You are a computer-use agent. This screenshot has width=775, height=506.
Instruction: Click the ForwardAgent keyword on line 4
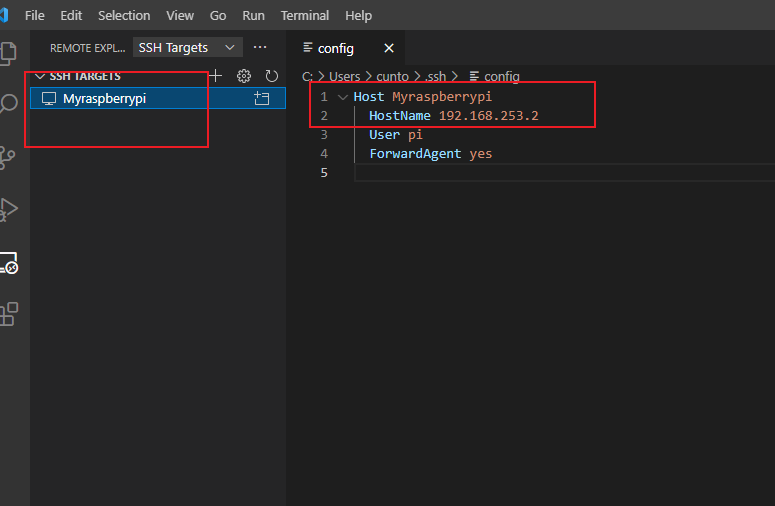tap(415, 154)
